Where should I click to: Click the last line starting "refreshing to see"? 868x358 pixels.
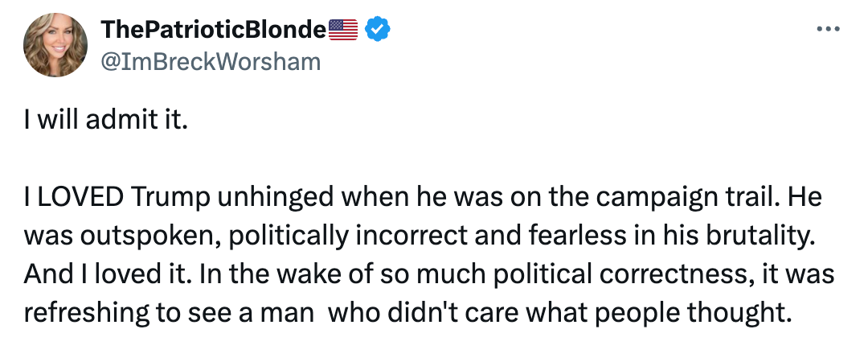point(407,311)
